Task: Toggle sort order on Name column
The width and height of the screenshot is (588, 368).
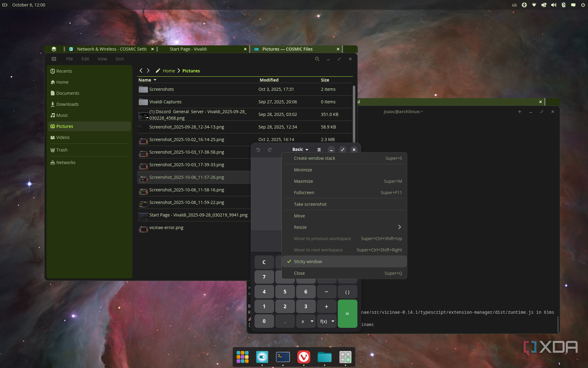Action: click(147, 80)
